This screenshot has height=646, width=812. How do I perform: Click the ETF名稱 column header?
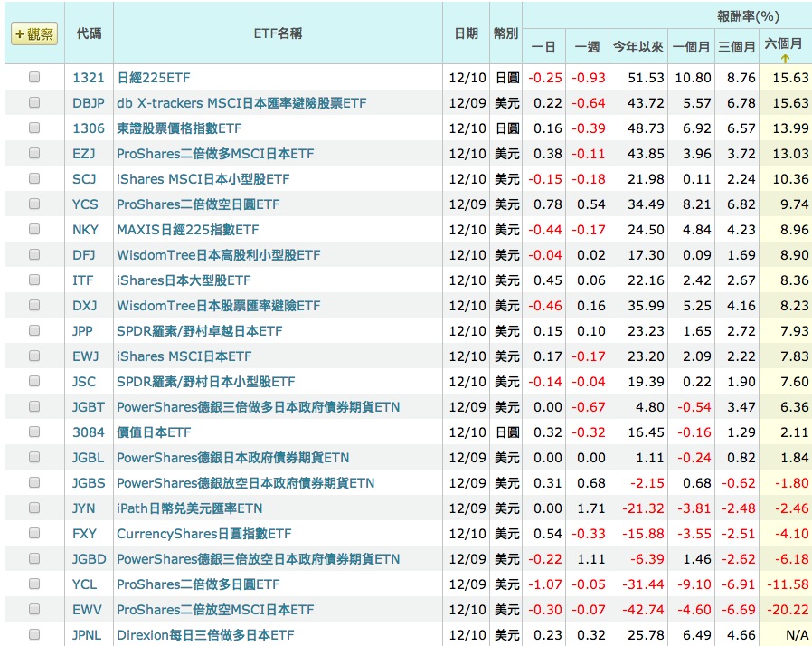(279, 33)
